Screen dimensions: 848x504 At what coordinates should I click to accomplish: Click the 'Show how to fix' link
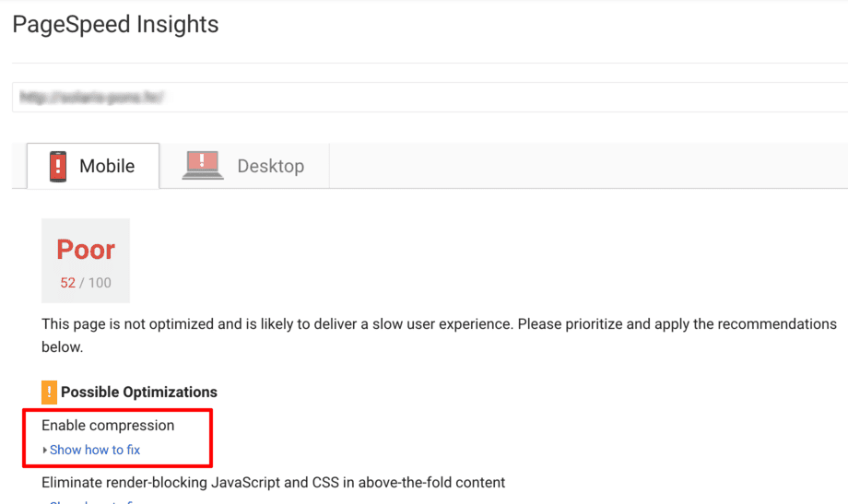pyautogui.click(x=95, y=451)
